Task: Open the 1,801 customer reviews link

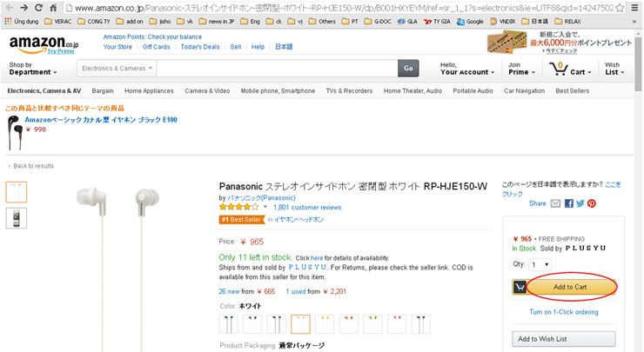Action: 307,208
